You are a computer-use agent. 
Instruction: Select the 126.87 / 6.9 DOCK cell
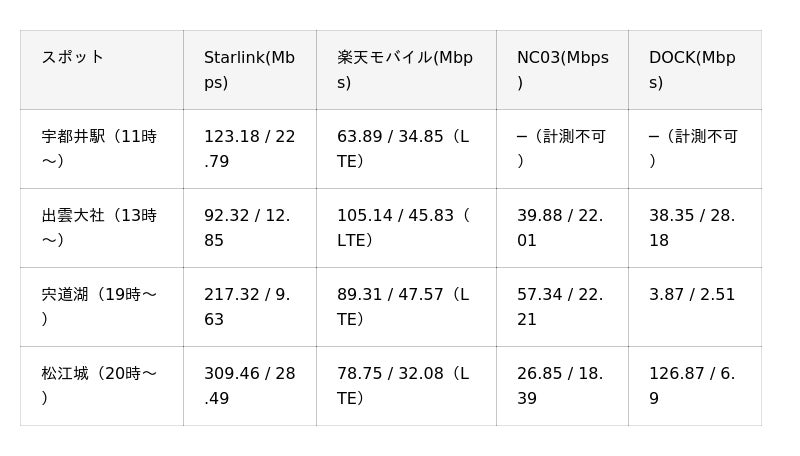tap(695, 386)
